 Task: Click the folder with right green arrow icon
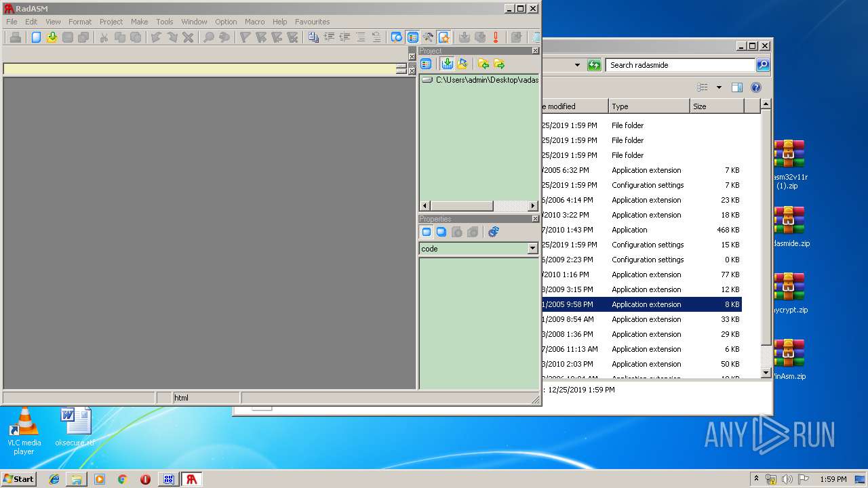click(x=499, y=64)
